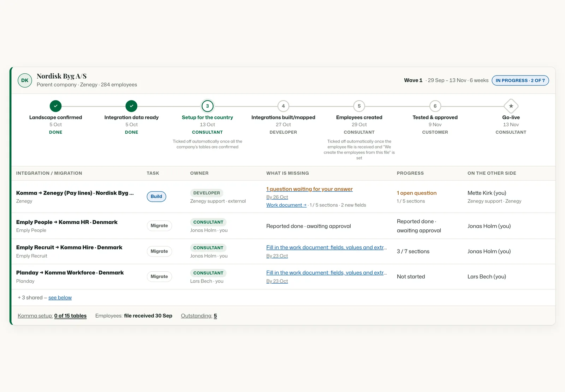565x392 pixels.
Task: Follow the see below link
Action: coord(60,298)
